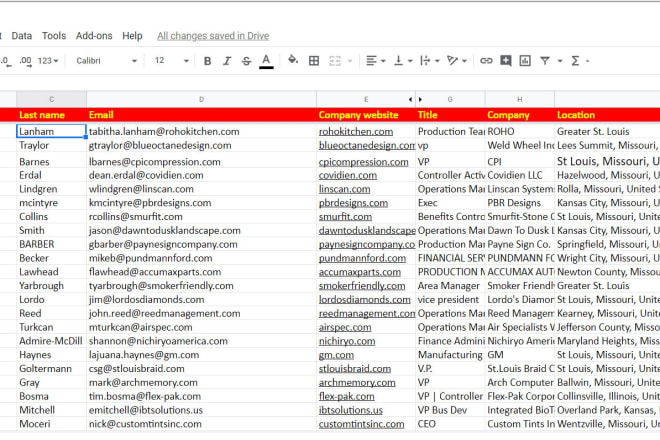660x440 pixels.
Task: Open the flex-pak.com link
Action: [x=346, y=397]
